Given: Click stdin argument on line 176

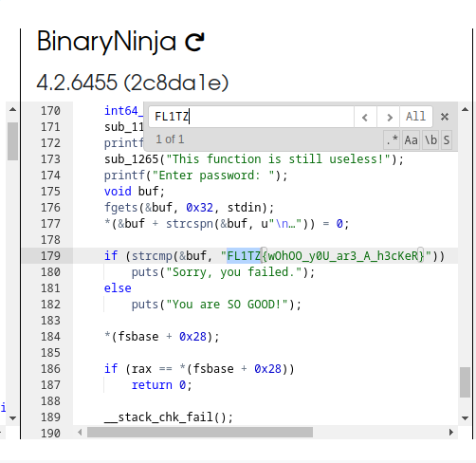Looking at the screenshot, I should 244,208.
